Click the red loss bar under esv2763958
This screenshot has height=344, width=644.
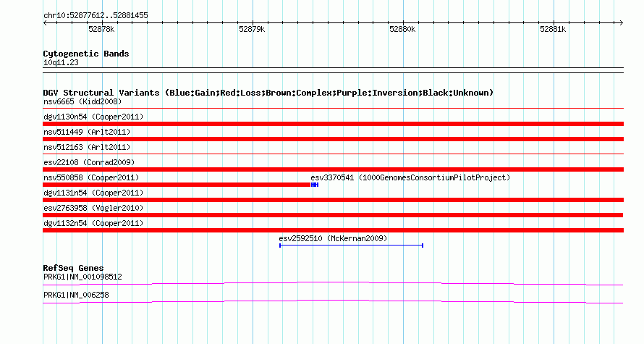pos(333,215)
